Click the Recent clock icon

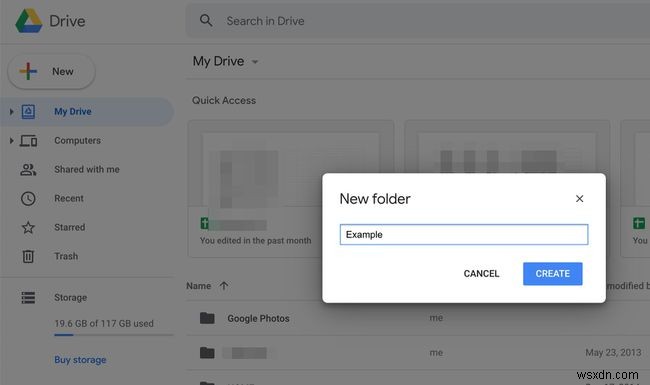(x=28, y=199)
